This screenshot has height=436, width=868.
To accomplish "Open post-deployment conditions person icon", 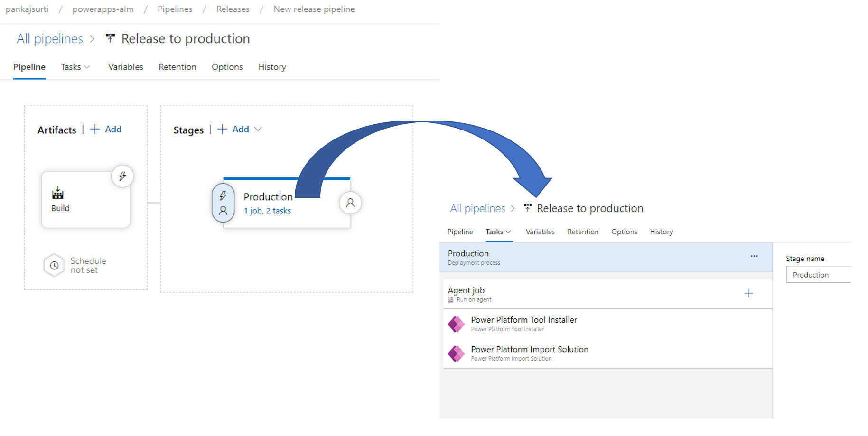I will [350, 203].
